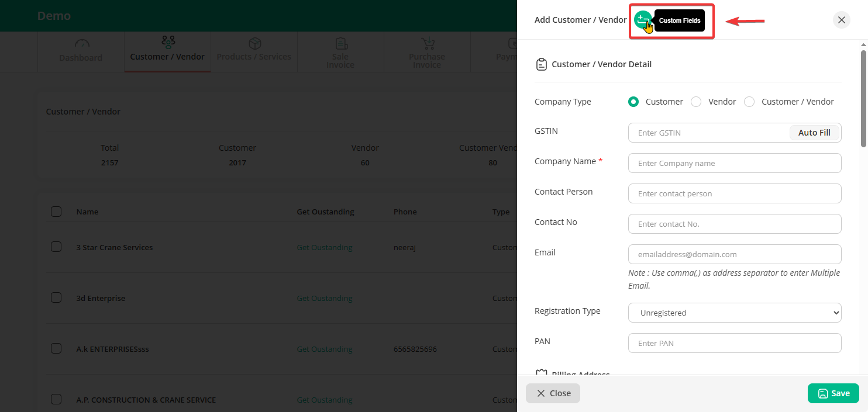Click Get Oustanding link for 3d Enterprise
The image size is (868, 412).
coord(324,298)
